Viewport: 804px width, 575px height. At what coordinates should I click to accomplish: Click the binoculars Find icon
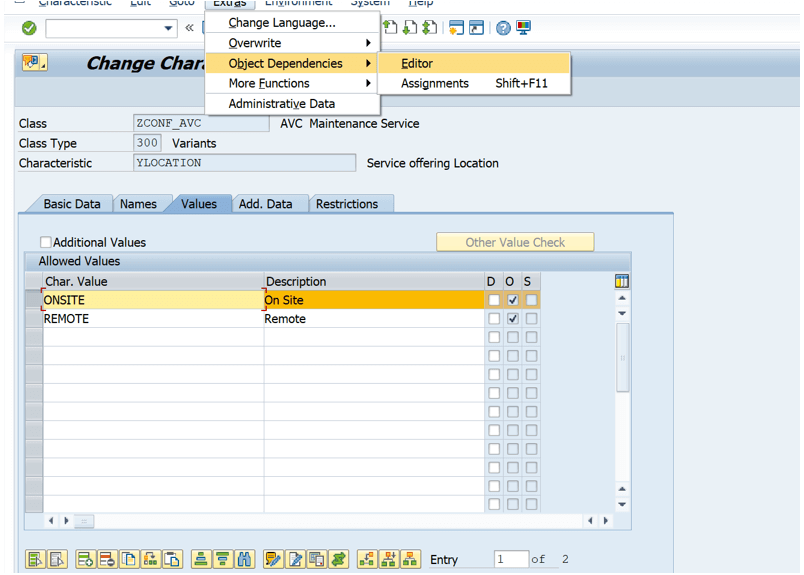[245, 559]
